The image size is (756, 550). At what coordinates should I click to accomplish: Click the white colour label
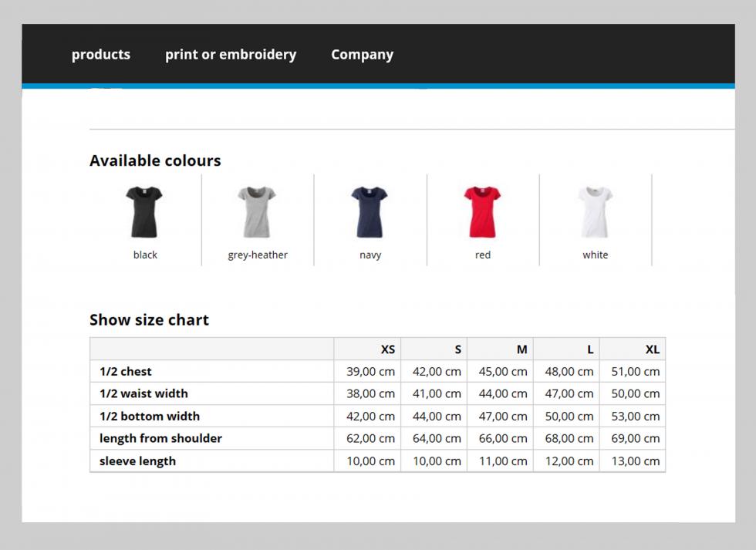coord(595,255)
